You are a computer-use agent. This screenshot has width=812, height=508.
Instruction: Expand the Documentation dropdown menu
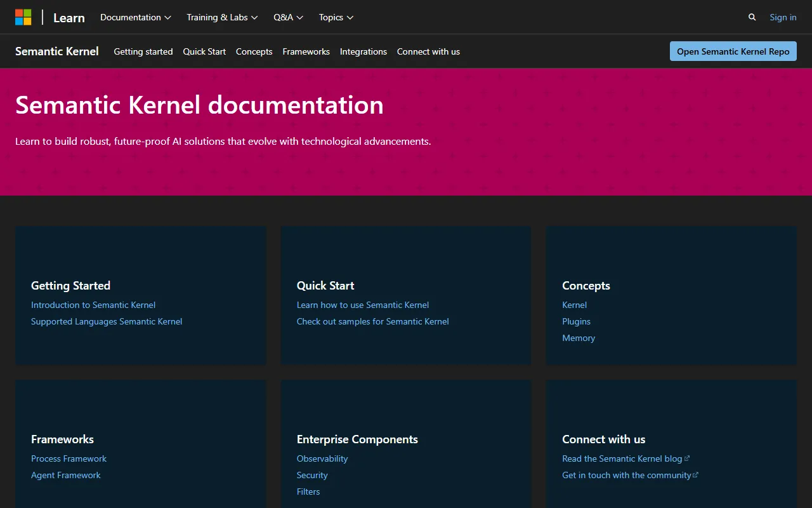(135, 17)
